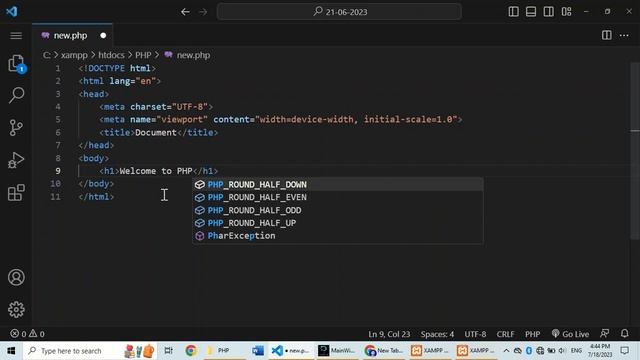The image size is (640, 360).
Task: Click the command center search box
Action: pos(339,12)
